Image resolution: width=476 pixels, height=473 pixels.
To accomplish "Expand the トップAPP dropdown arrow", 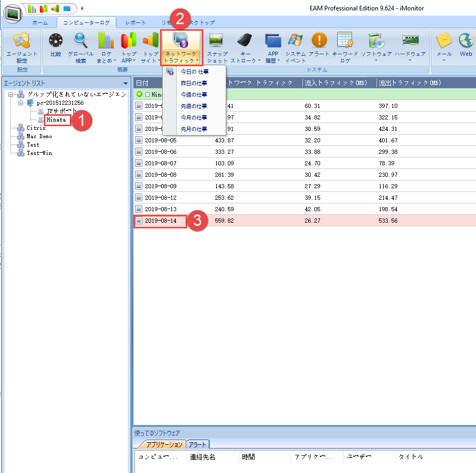I will 134,60.
